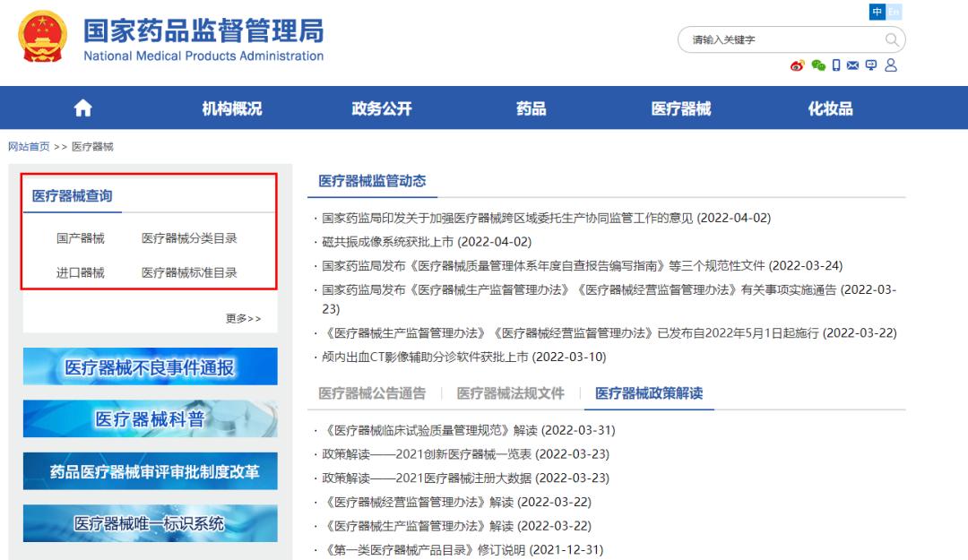Screen dimensions: 968x560
Task: Open 国产器械 query link
Action: (x=81, y=238)
